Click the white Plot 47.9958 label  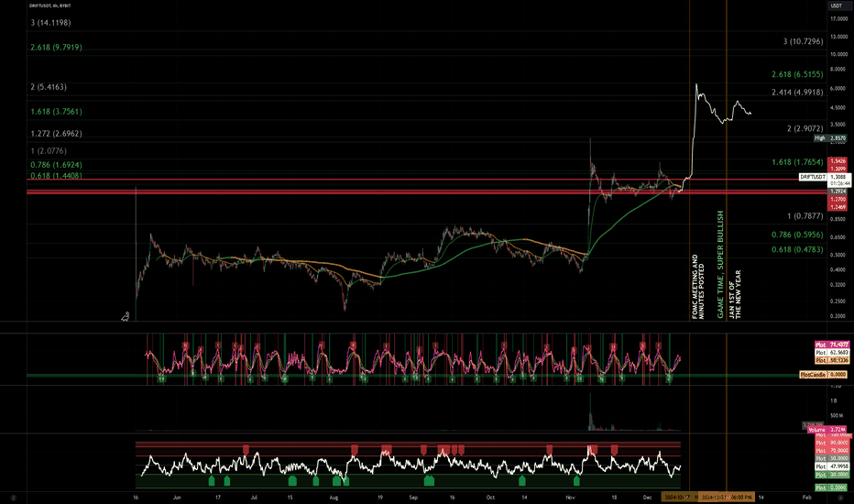pos(831,466)
